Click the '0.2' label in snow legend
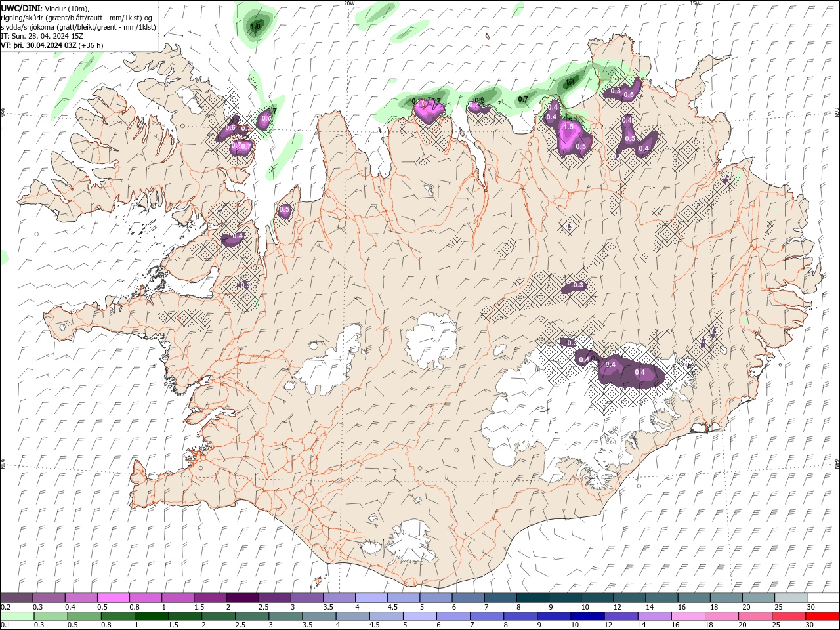The height and width of the screenshot is (630, 840). [x=6, y=607]
